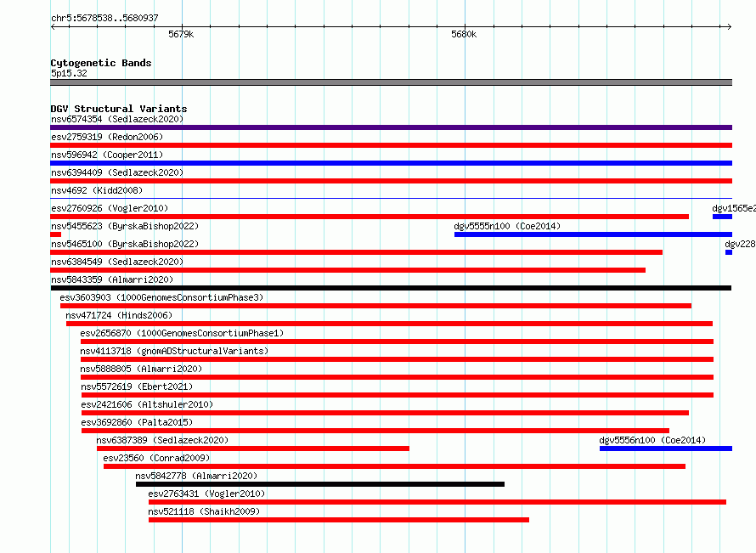Click the purple nsv6574354 (Sedlazeck2020) variant bar
Viewport: 756px width, 553px height.
[391, 127]
